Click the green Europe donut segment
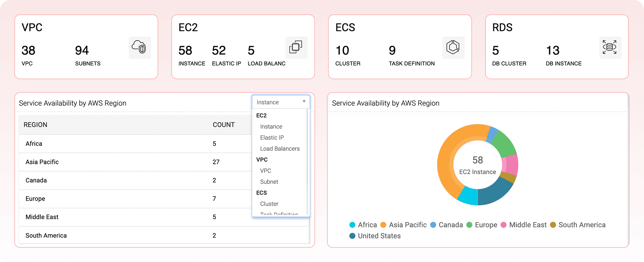This screenshot has height=262, width=644. (x=504, y=144)
